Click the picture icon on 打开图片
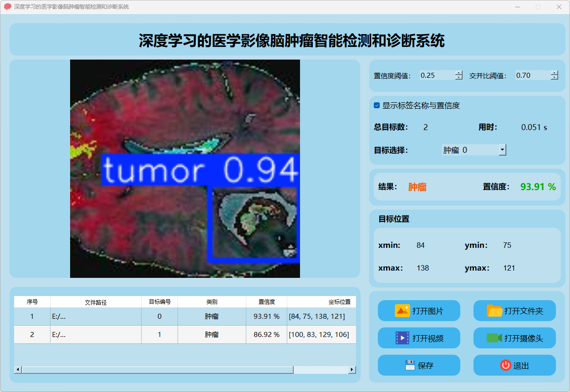This screenshot has height=392, width=570. pos(402,311)
